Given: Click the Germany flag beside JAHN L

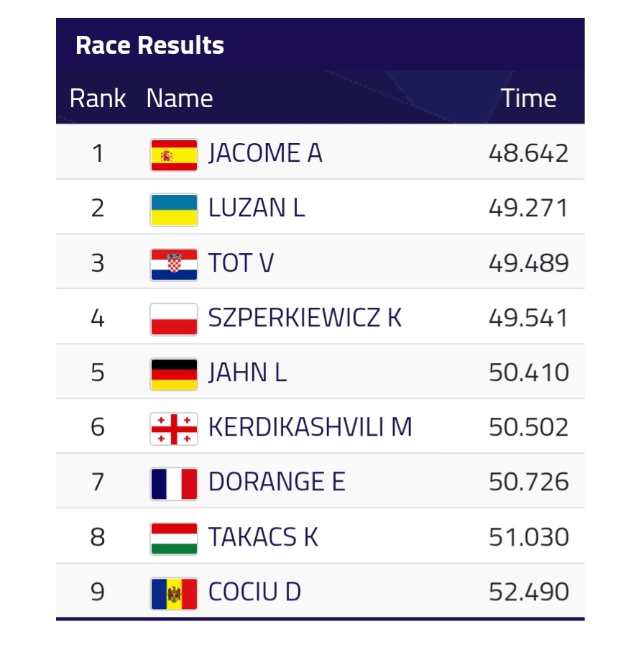Looking at the screenshot, I should [x=174, y=373].
